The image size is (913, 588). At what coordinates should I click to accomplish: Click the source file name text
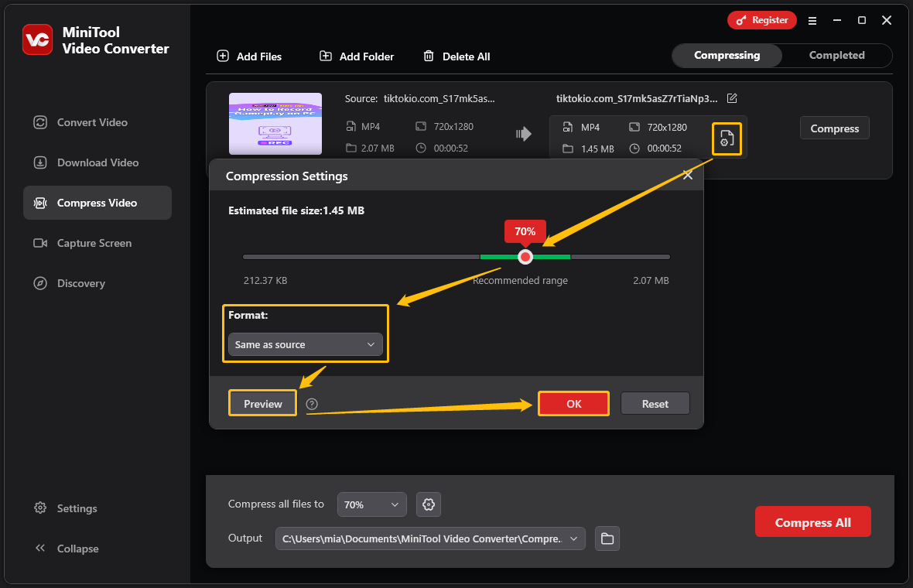[439, 98]
